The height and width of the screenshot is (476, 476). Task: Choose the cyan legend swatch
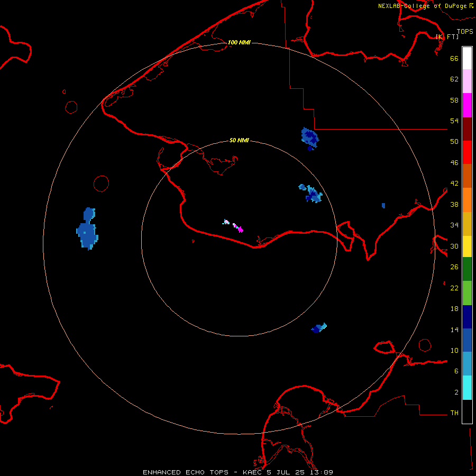pos(467,388)
